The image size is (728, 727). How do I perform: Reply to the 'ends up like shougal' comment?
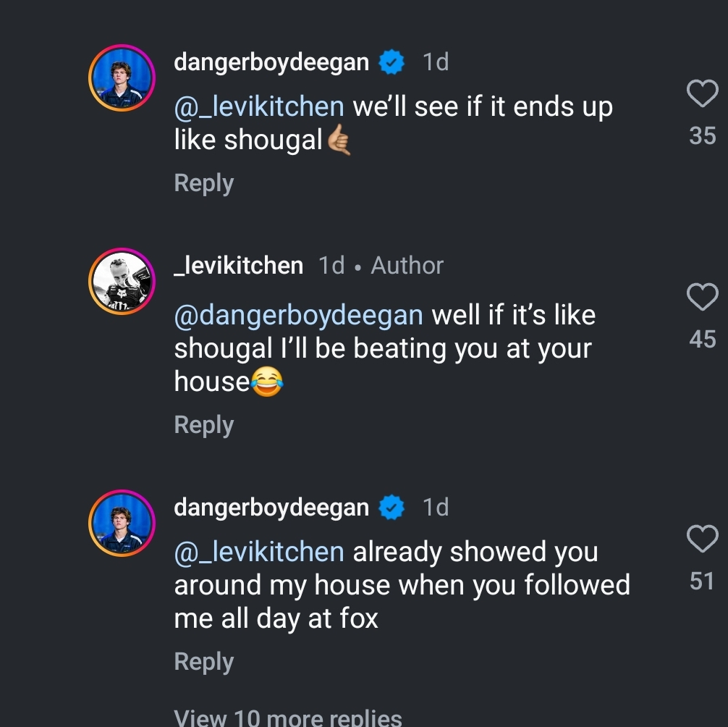pos(204,183)
